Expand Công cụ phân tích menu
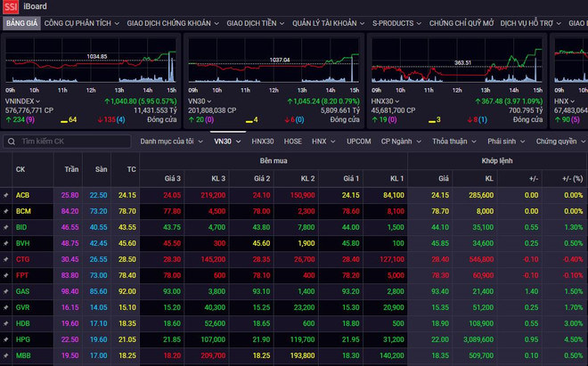588x366 pixels. [x=81, y=23]
